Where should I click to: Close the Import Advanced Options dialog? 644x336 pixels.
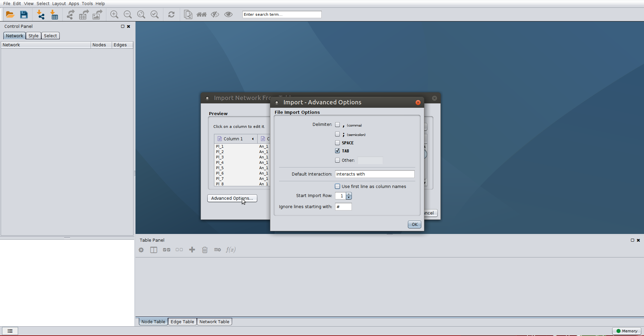(x=418, y=103)
